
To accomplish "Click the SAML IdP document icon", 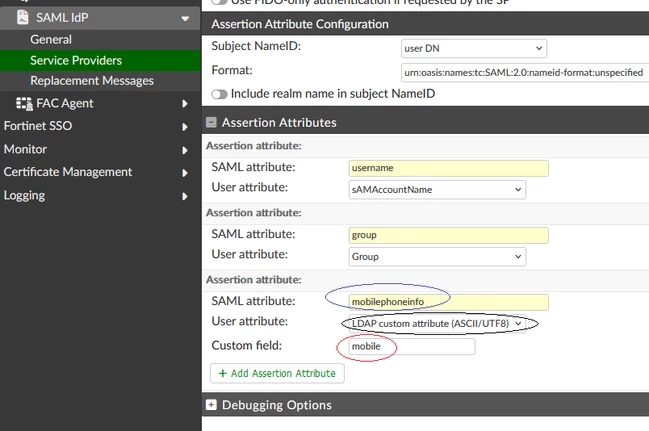I will click(22, 17).
